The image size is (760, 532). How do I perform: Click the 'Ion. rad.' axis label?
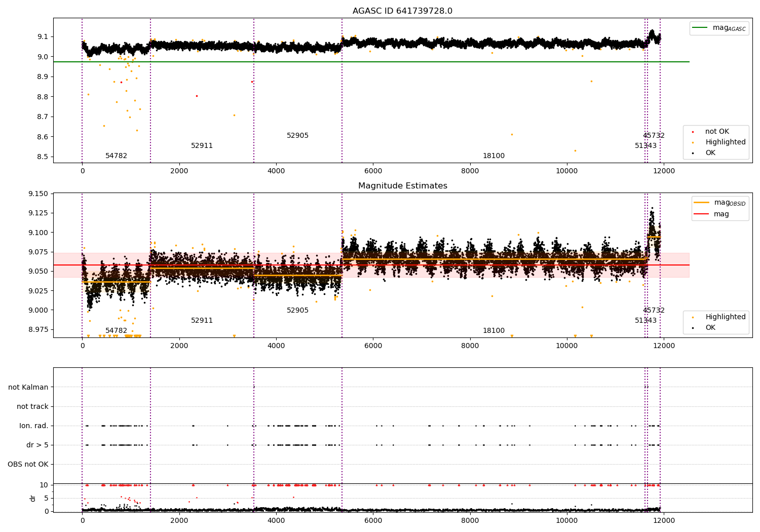34,426
